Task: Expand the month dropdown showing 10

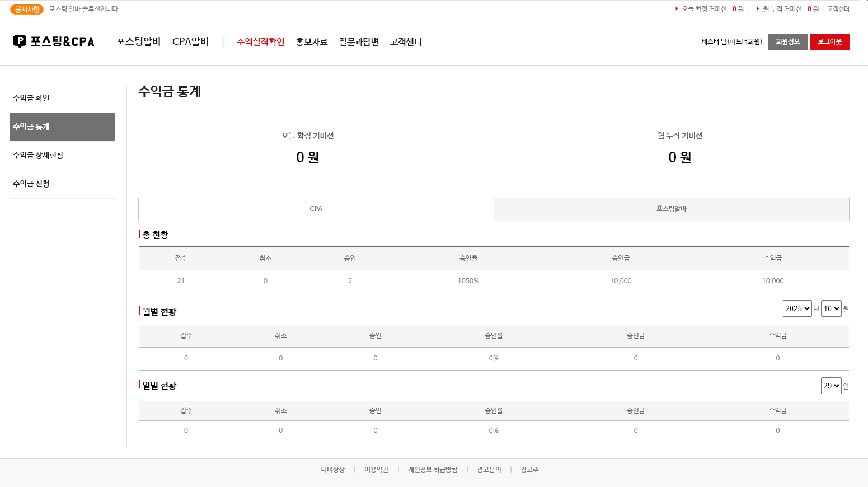Action: point(831,308)
